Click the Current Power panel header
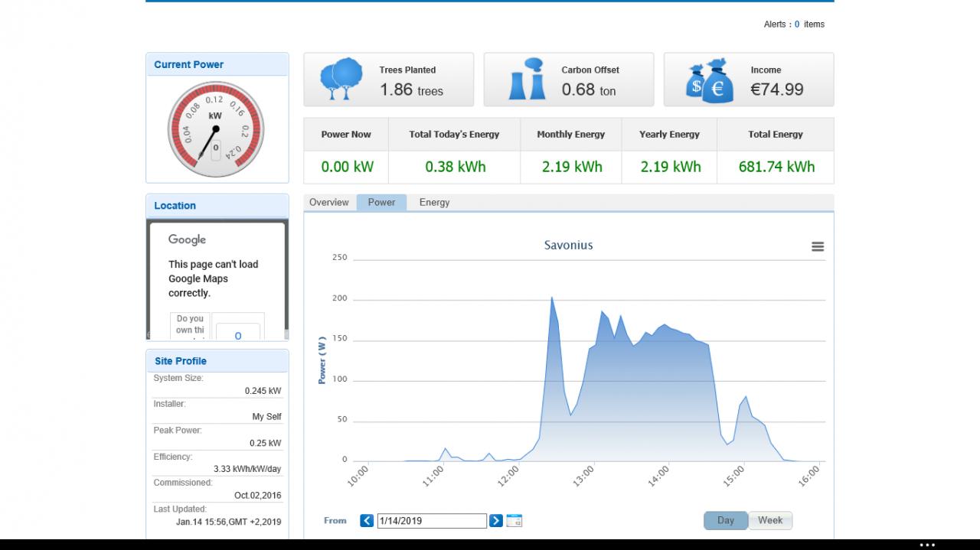This screenshot has height=550, width=980. point(217,65)
